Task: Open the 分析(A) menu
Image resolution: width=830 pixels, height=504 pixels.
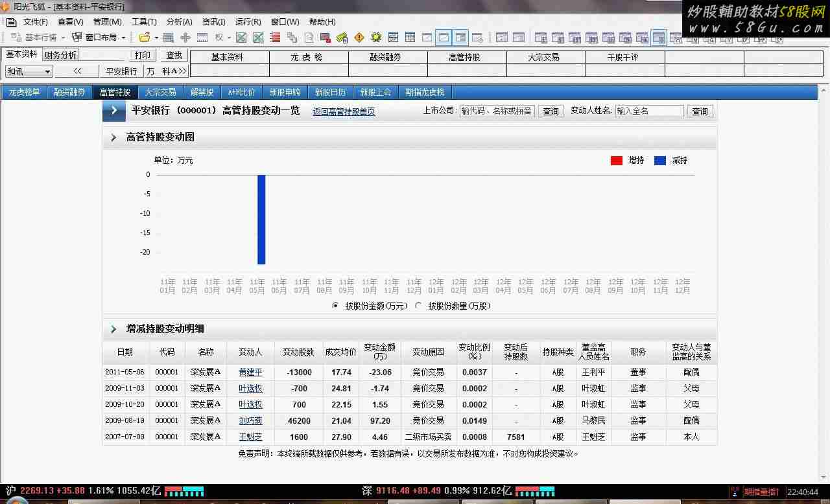Action: [179, 22]
